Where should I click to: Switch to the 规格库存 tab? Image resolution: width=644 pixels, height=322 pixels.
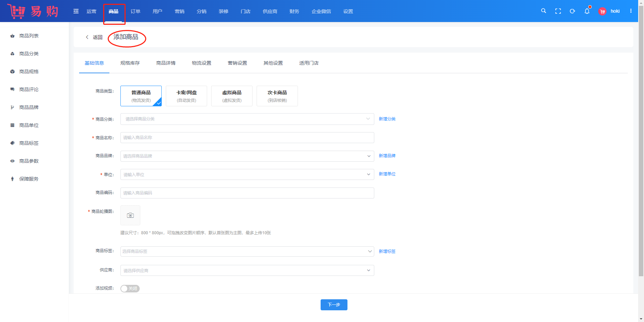pyautogui.click(x=130, y=63)
